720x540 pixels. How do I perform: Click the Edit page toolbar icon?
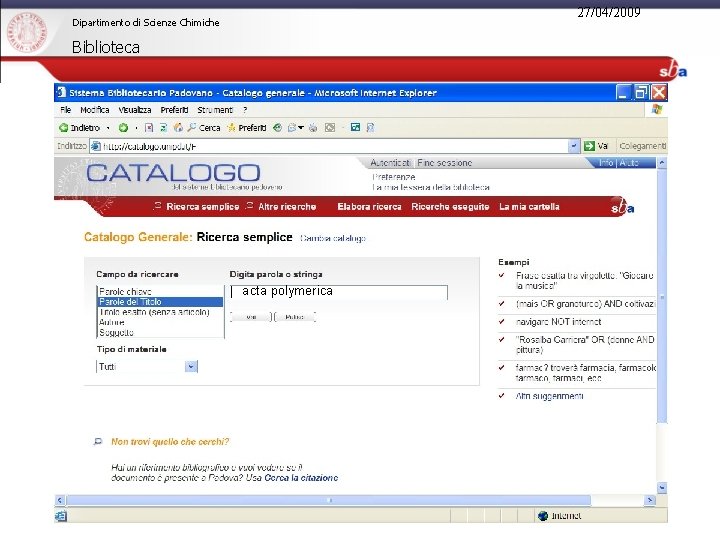pyautogui.click(x=330, y=128)
